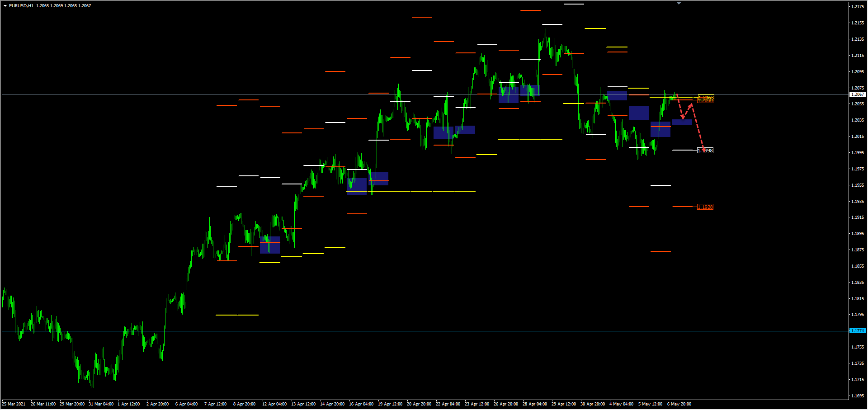
Task: Click the 1.2175 label on the price scale
Action: [857, 7]
